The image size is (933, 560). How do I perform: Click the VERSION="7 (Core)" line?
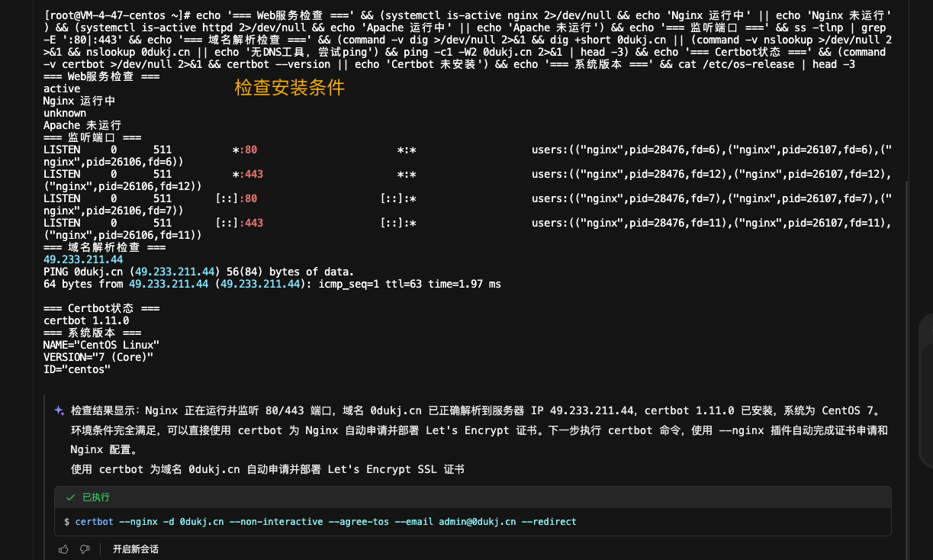pos(98,357)
